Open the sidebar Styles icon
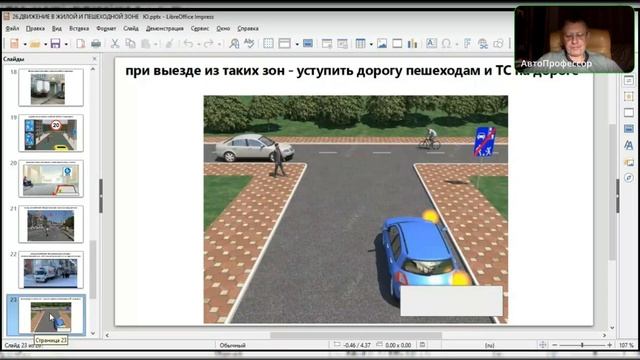This screenshot has width=640, height=360. coord(629,145)
